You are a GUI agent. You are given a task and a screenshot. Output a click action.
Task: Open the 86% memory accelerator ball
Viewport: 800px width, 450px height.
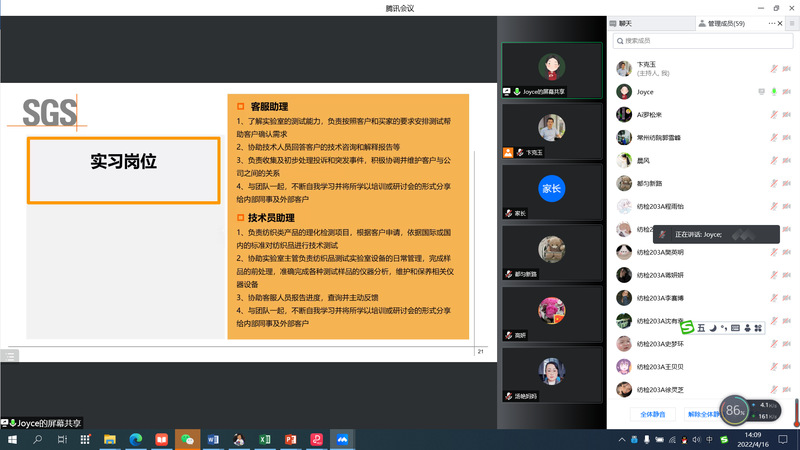735,410
